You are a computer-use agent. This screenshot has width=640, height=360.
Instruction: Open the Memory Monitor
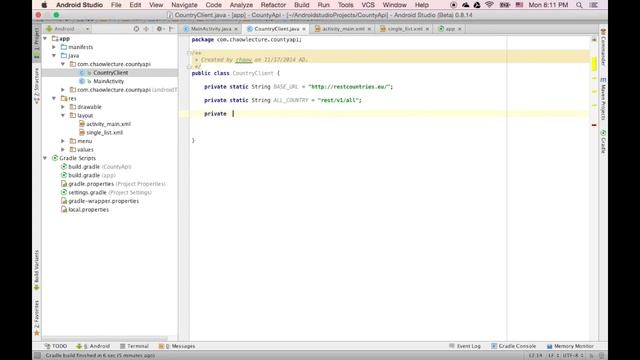(x=570, y=346)
